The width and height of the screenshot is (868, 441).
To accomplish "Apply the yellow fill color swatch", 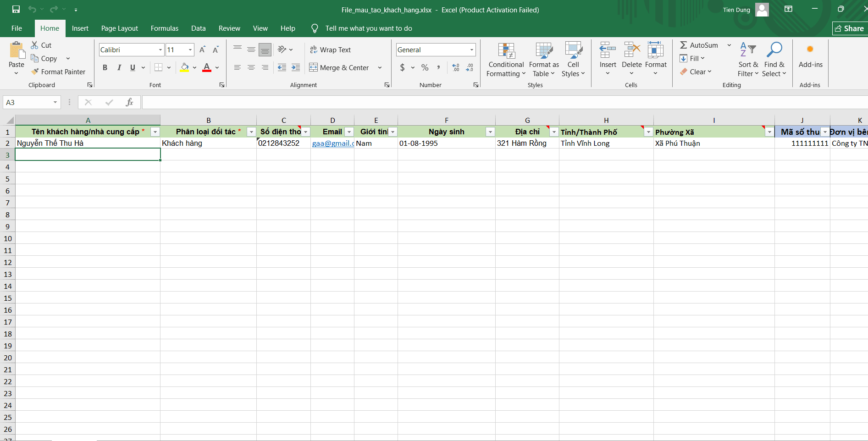I will [x=184, y=67].
